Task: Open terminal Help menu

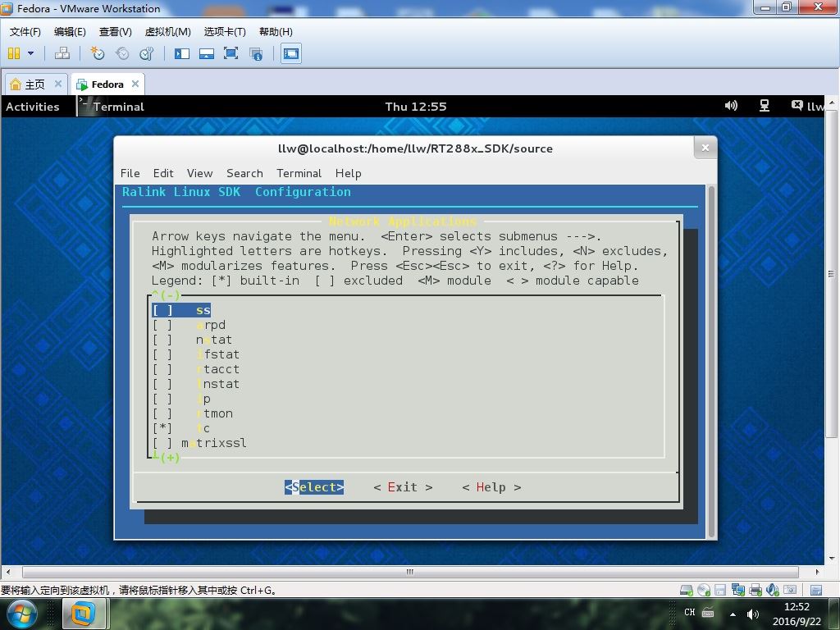Action: 348,173
